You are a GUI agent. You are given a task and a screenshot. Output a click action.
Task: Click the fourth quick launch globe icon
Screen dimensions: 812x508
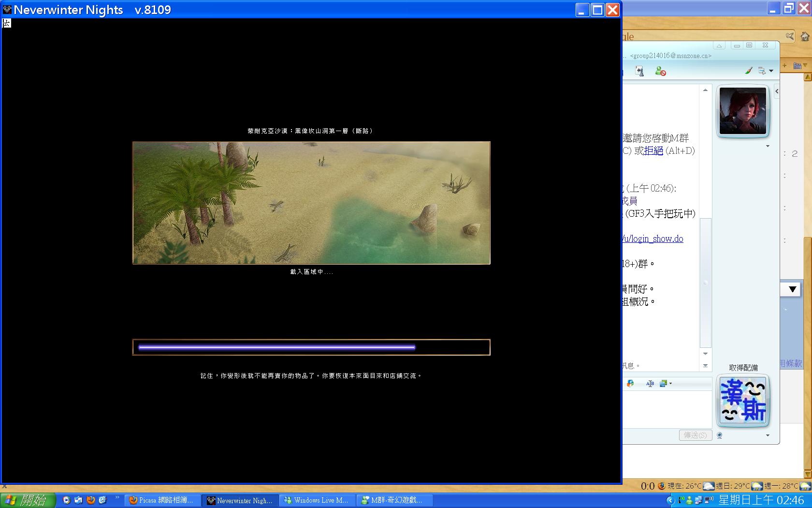[102, 500]
